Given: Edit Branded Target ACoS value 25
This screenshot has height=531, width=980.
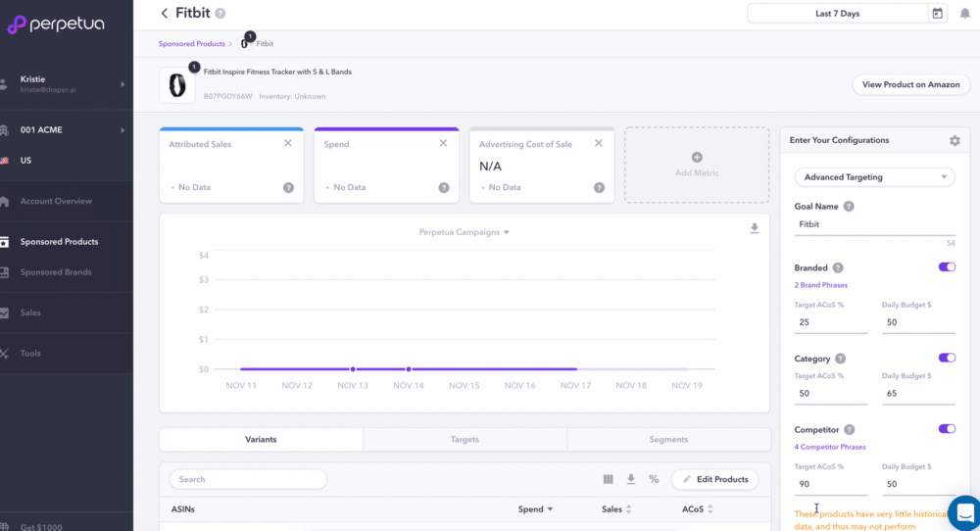Looking at the screenshot, I should click(831, 322).
